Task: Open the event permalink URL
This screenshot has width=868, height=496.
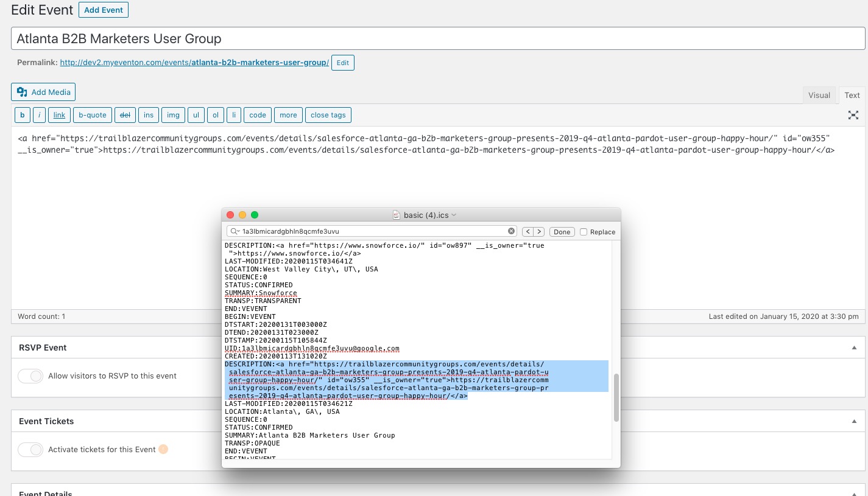Action: point(194,63)
